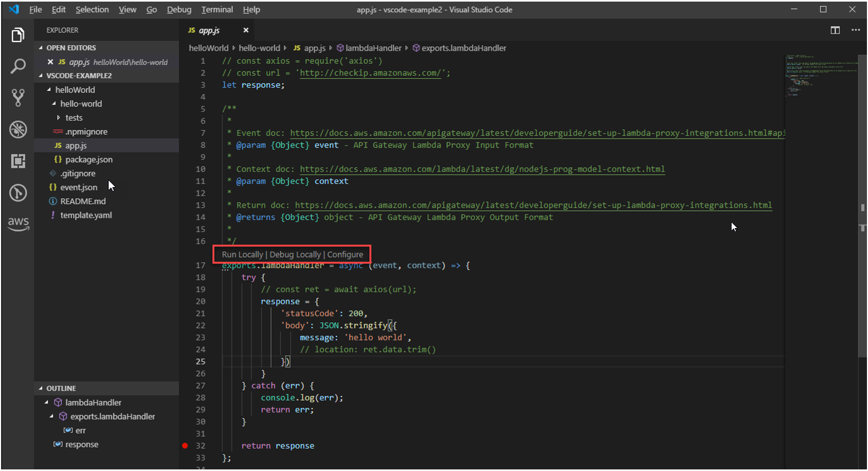Open the Explorer view in activity bar
Viewport: 868px width, 471px height.
click(x=18, y=35)
